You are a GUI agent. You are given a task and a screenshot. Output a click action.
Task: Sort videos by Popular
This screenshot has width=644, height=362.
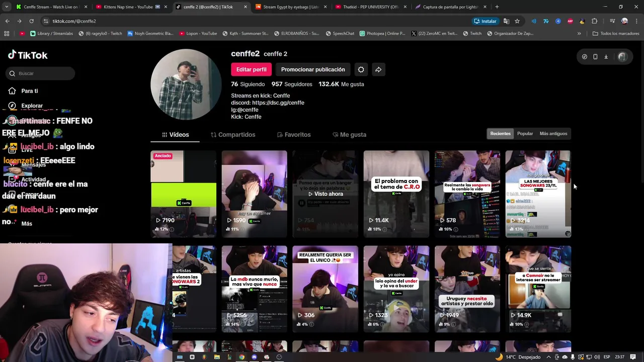[x=525, y=134]
